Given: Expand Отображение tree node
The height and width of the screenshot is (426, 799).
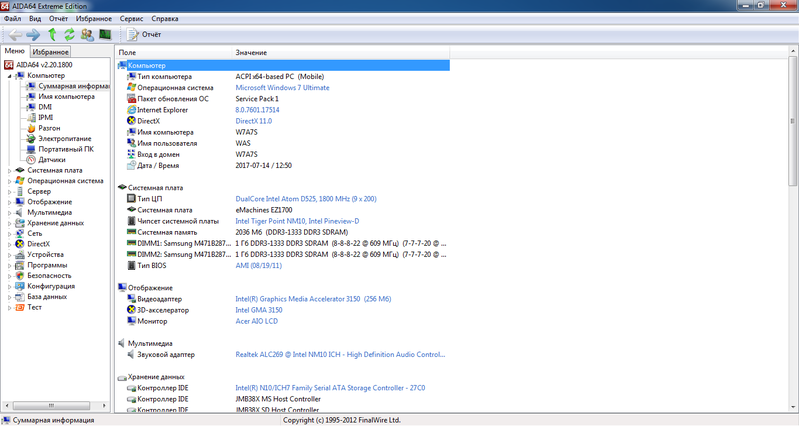Looking at the screenshot, I should (9, 202).
